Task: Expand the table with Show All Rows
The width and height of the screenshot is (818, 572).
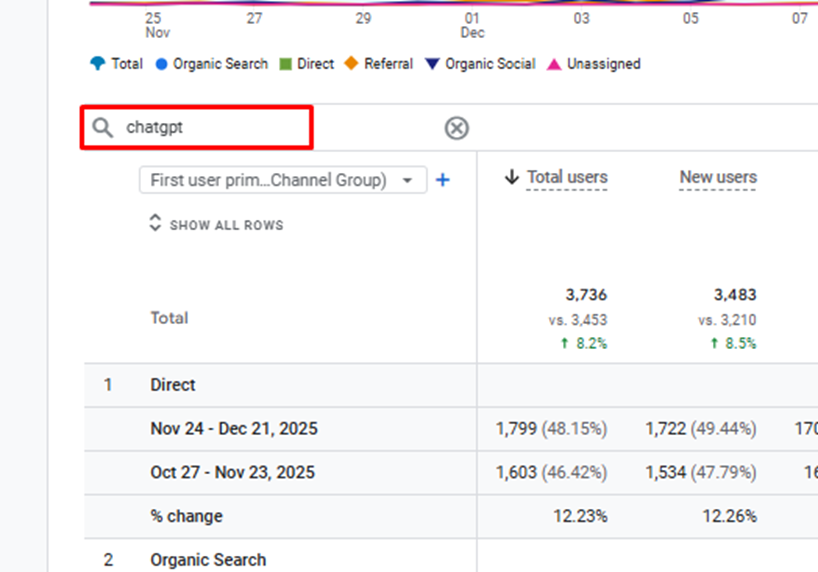Action: pos(216,225)
